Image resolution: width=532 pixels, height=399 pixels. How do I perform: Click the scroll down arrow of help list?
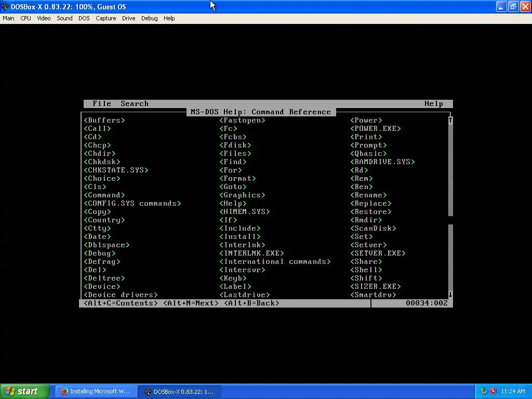pyautogui.click(x=450, y=295)
